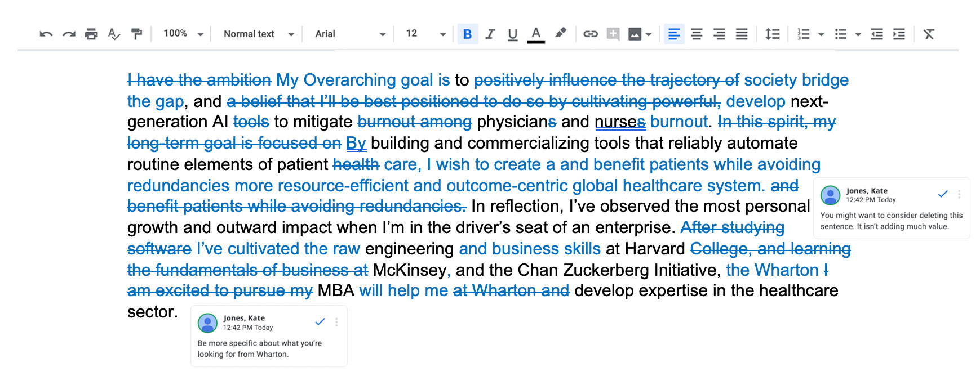The height and width of the screenshot is (376, 980).
Task: Expand bulleted list style dropdown arrow
Action: pyautogui.click(x=858, y=35)
